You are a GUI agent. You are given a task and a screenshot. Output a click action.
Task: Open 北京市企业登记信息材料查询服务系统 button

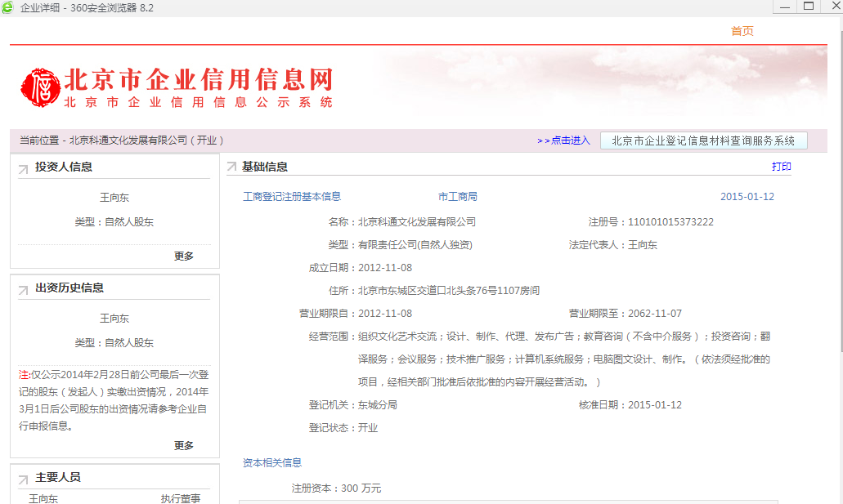pos(703,140)
